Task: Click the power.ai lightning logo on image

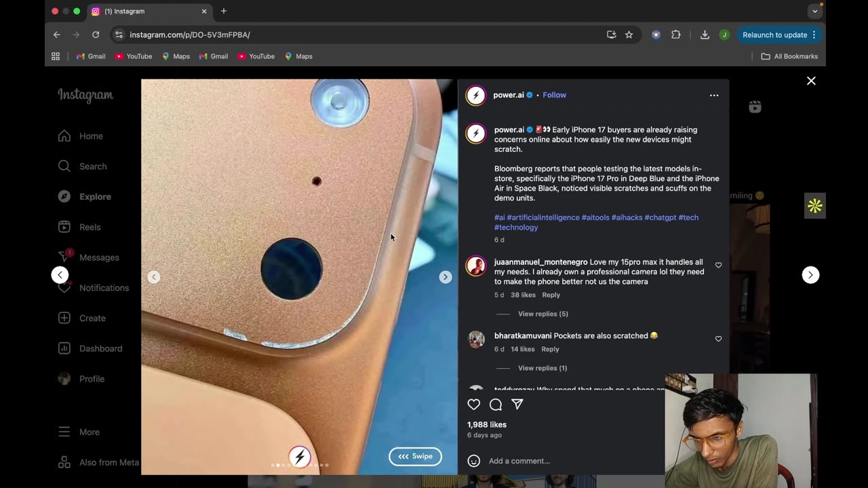Action: point(300,457)
